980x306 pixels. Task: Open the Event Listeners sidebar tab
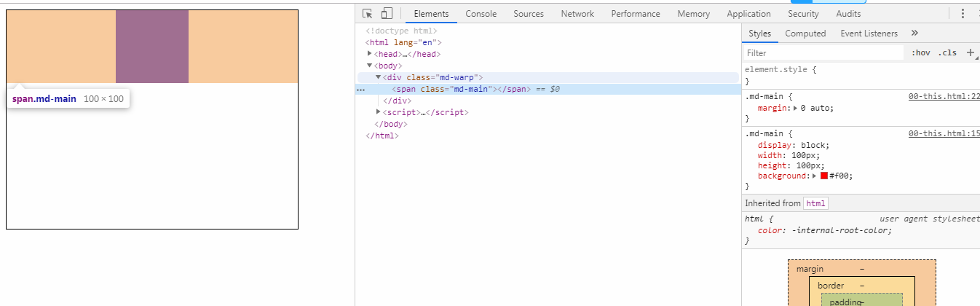[869, 34]
